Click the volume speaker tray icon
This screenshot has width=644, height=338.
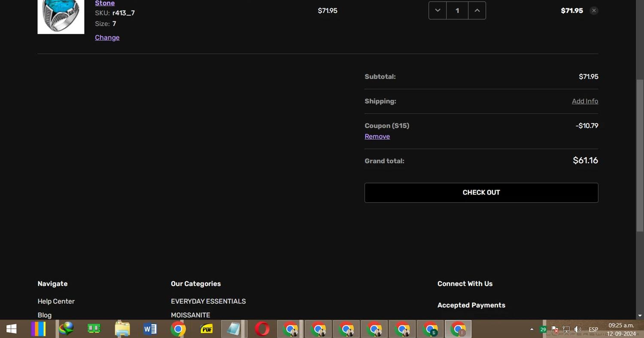tap(578, 329)
